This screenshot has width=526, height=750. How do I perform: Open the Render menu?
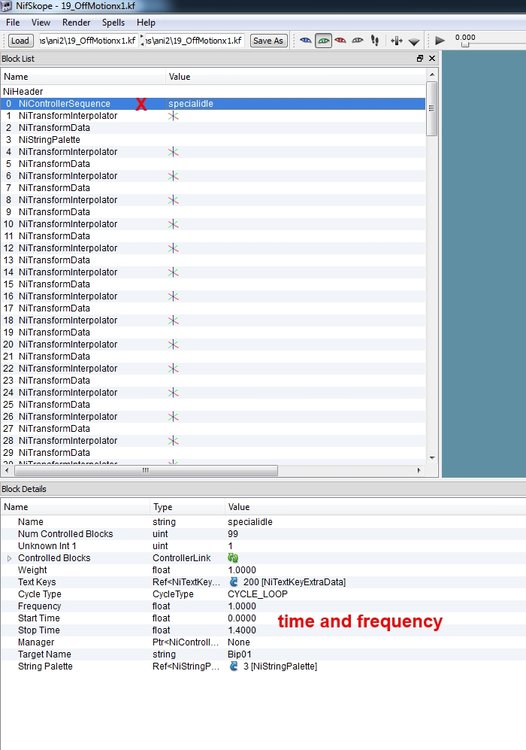point(76,22)
